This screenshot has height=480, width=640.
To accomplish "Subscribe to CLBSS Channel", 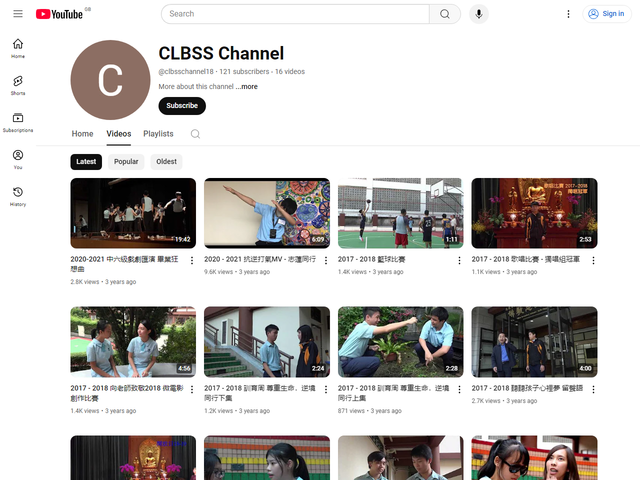I will pos(182,106).
